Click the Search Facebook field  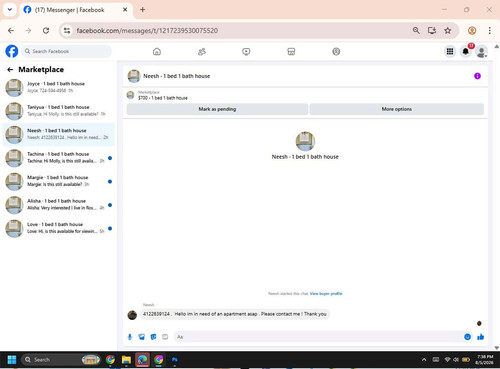click(67, 51)
